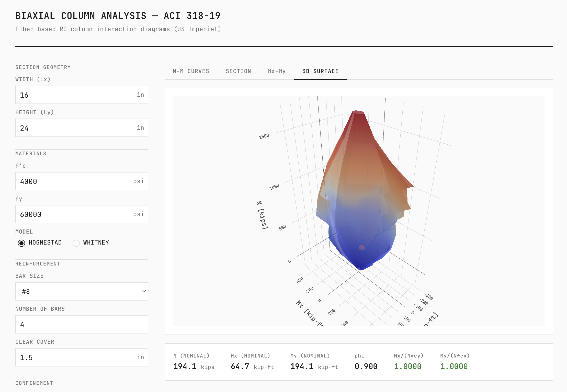
Task: Switch to the Mx-My tab
Action: 276,71
